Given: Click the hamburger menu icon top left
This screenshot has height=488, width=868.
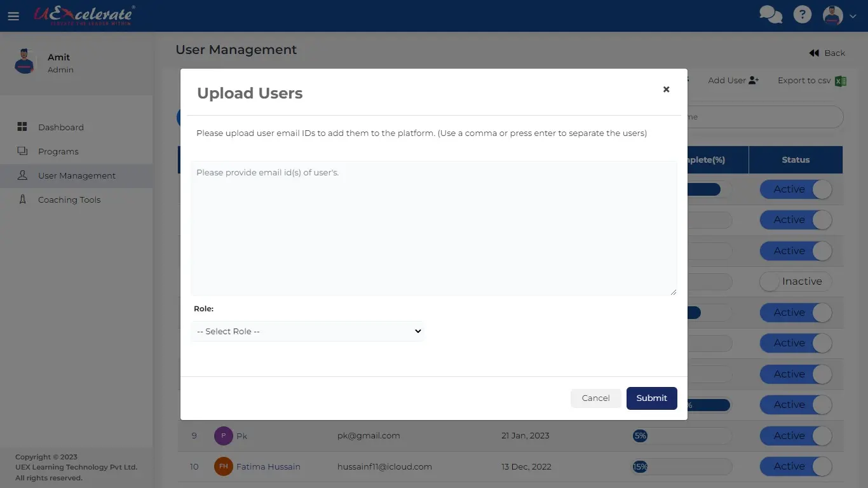Looking at the screenshot, I should 13,16.
